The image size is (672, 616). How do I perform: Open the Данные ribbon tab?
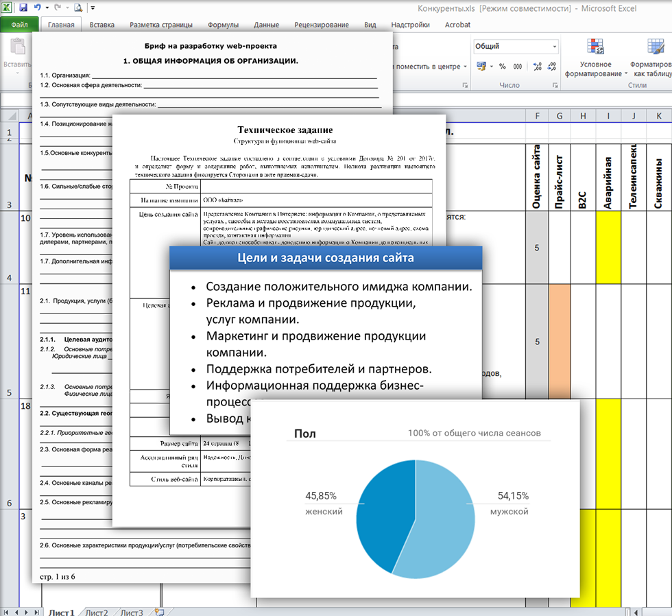[x=266, y=25]
